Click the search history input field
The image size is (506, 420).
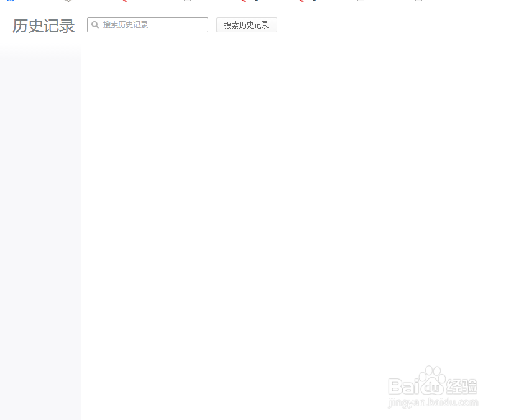click(x=147, y=25)
